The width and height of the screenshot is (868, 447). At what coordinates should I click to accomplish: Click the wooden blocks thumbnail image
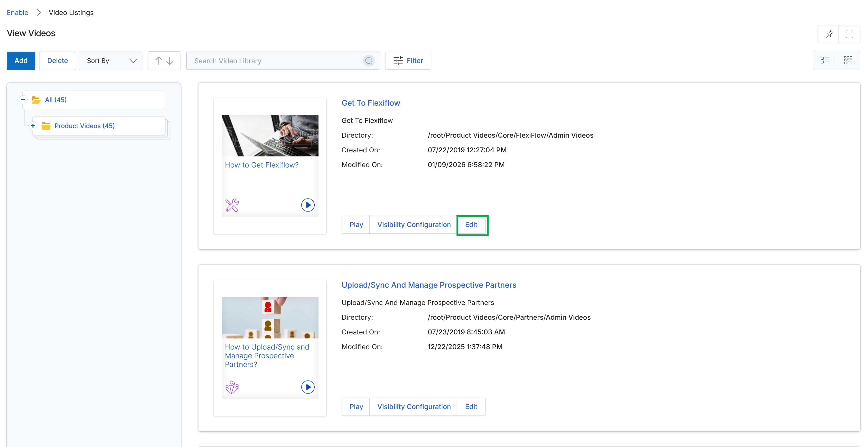pyautogui.click(x=270, y=318)
